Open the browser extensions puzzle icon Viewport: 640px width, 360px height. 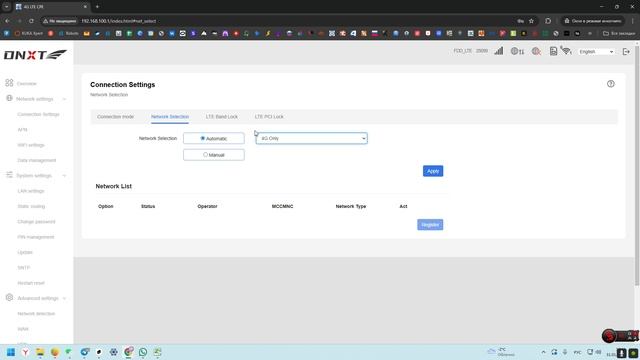pos(548,21)
